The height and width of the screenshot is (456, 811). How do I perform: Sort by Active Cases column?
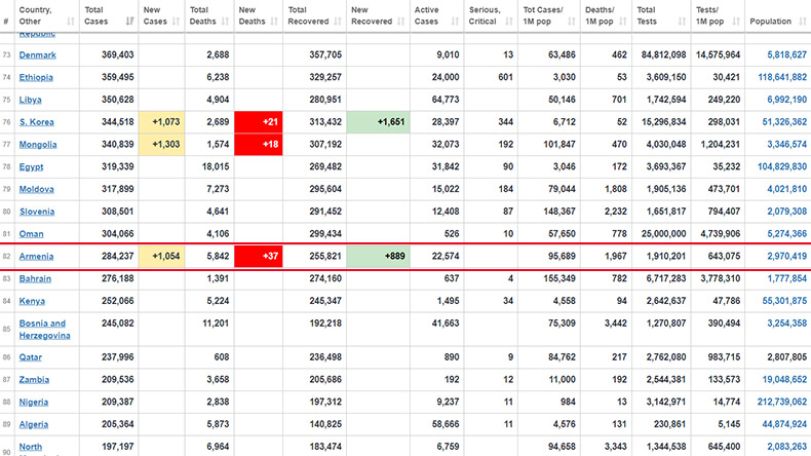click(x=437, y=16)
